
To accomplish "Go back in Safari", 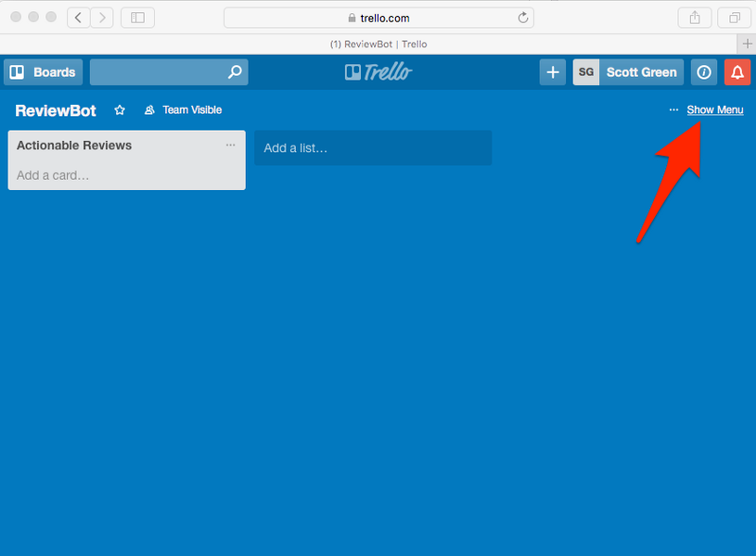I will 78,18.
